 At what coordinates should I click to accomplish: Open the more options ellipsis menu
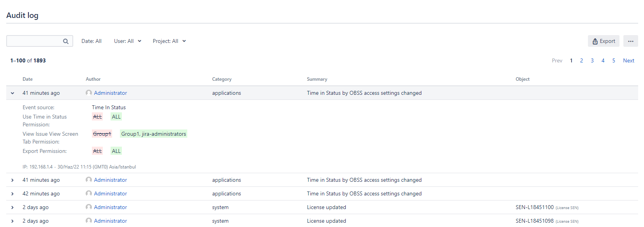tap(630, 41)
